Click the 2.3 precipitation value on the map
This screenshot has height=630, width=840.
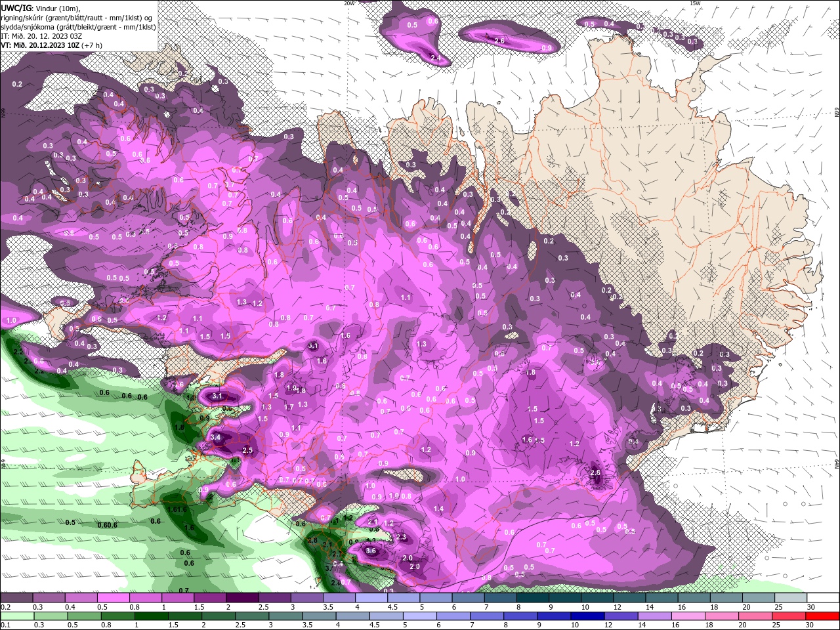402,537
